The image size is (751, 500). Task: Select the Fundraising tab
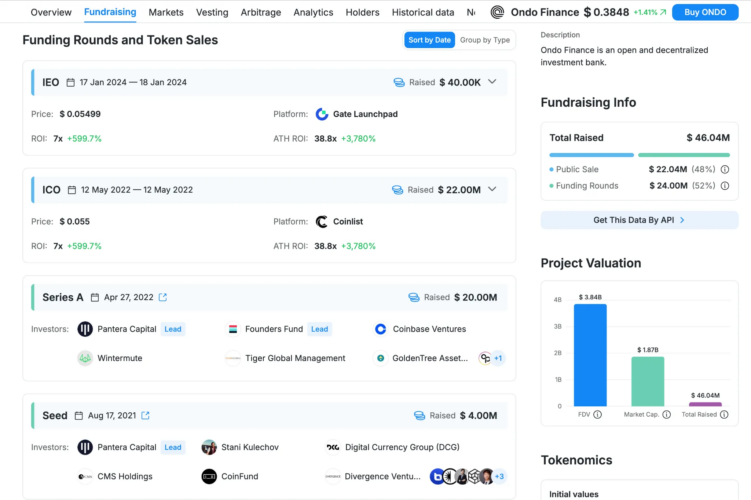(x=110, y=12)
